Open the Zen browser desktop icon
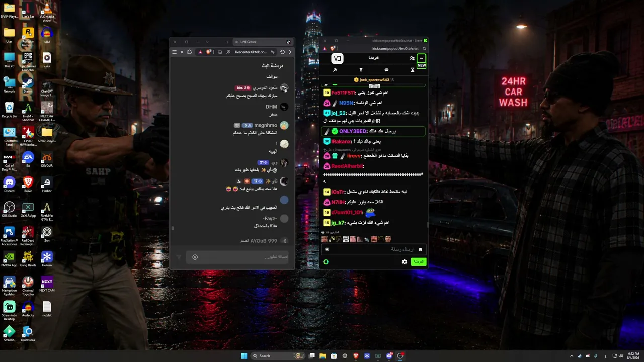The height and width of the screenshot is (362, 644). (47, 234)
